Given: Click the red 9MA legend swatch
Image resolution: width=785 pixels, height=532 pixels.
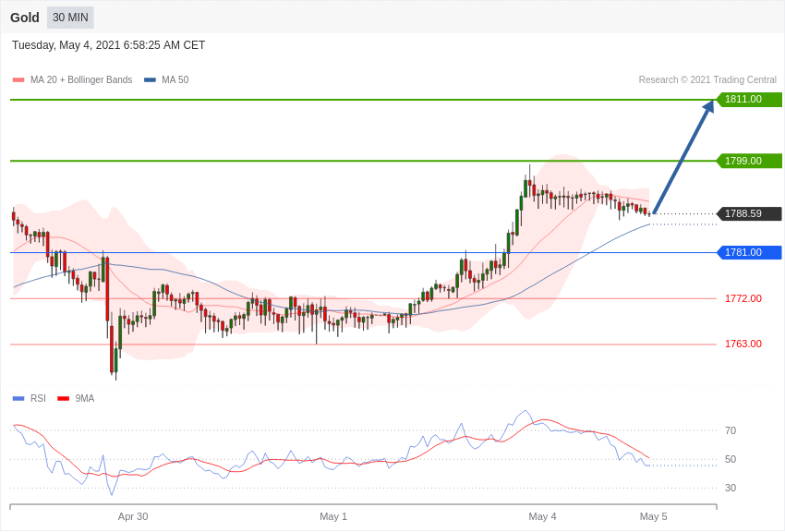Looking at the screenshot, I should click(x=64, y=398).
